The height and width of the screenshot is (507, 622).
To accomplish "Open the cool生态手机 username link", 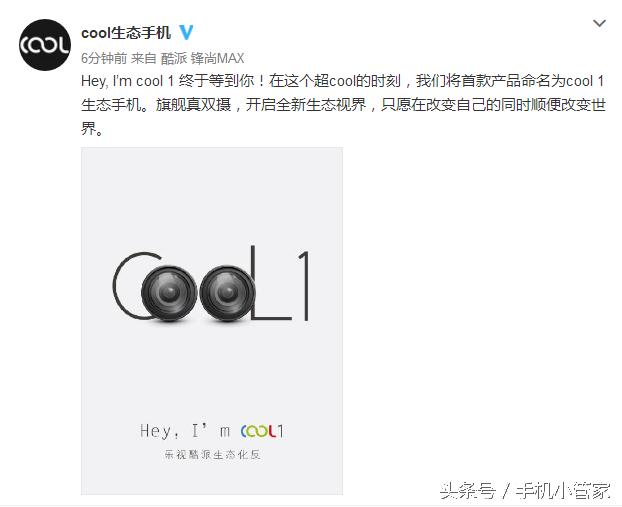I will (126, 33).
